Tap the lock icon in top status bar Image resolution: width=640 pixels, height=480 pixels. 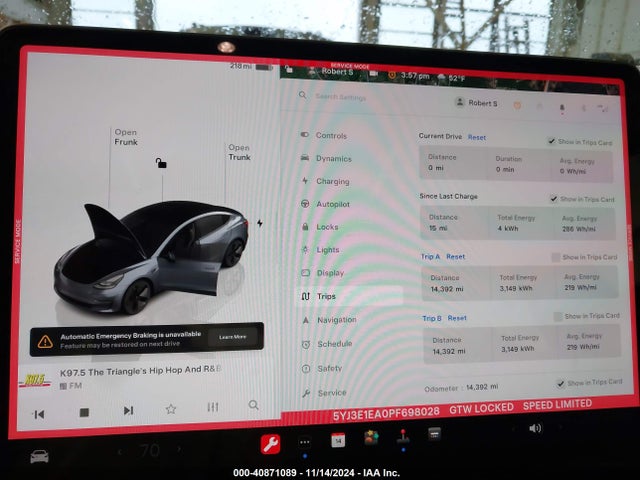click(x=289, y=69)
